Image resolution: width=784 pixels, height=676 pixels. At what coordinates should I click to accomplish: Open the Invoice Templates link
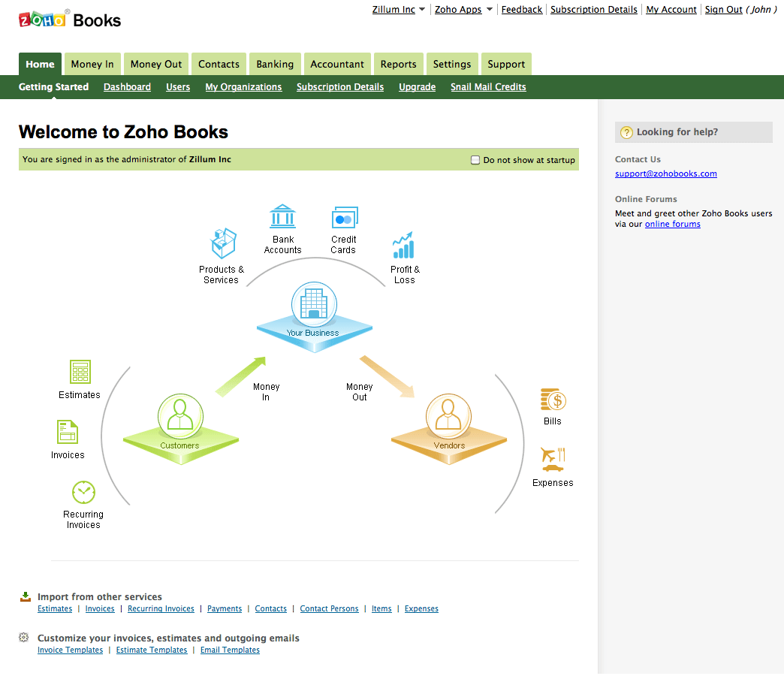pos(70,650)
